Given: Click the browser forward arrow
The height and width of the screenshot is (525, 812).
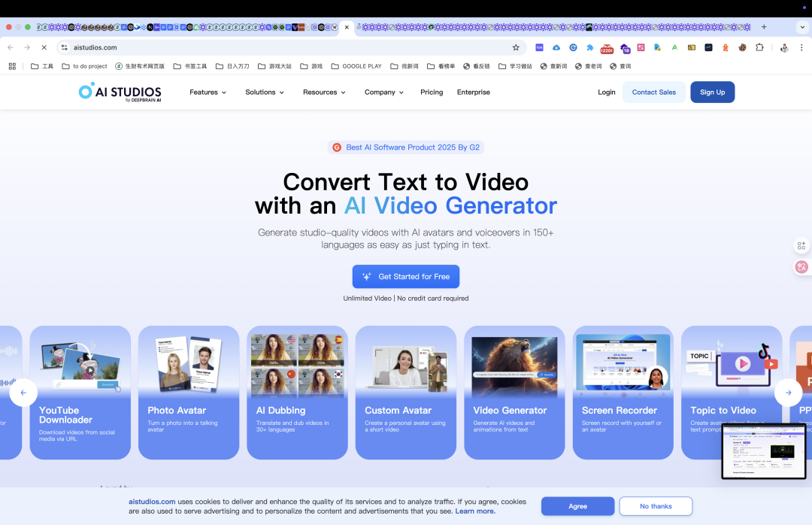Looking at the screenshot, I should (x=28, y=47).
